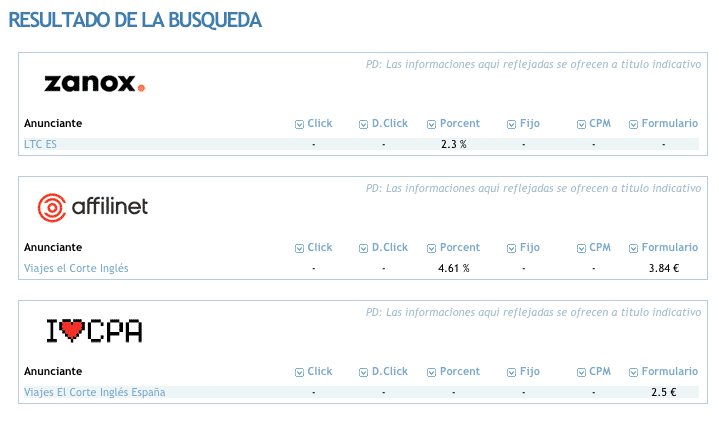Sort by Fijo label in I love CPA table
This screenshot has height=421, width=719.
530,371
